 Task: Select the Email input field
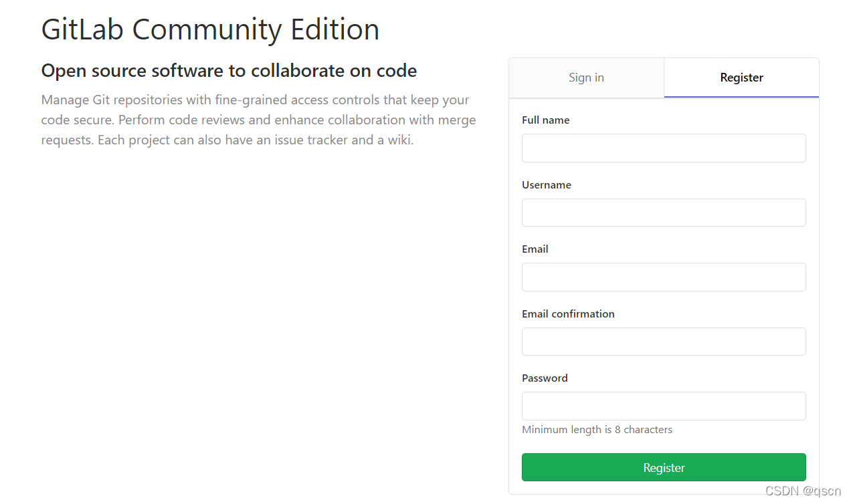[x=664, y=277]
